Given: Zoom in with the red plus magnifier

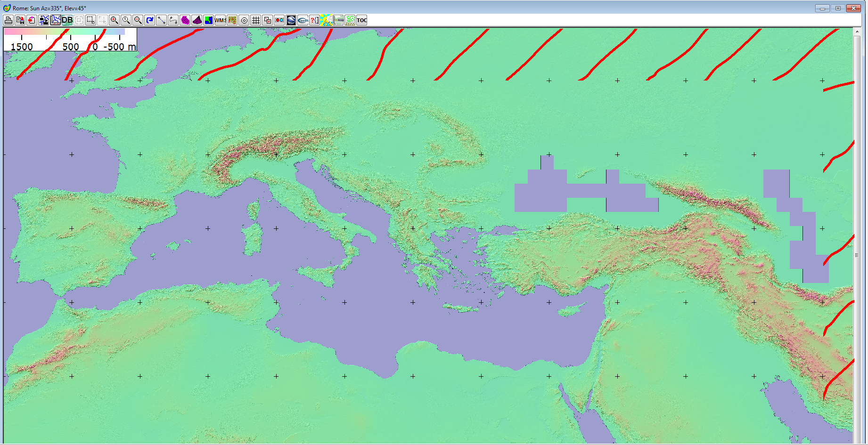Looking at the screenshot, I should 115,20.
